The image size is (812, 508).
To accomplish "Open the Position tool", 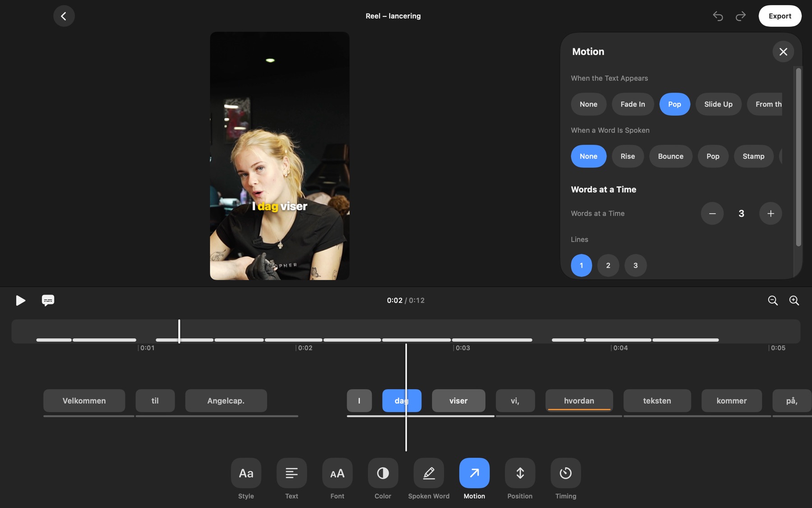I will click(520, 473).
